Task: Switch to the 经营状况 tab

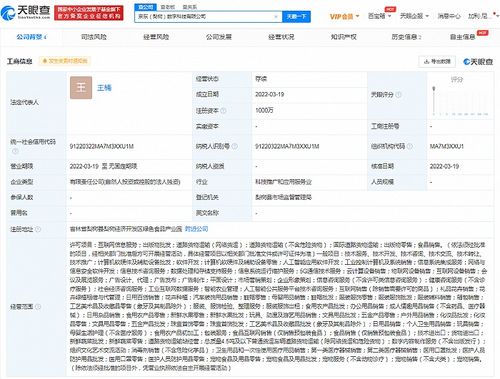Action: pyautogui.click(x=281, y=37)
